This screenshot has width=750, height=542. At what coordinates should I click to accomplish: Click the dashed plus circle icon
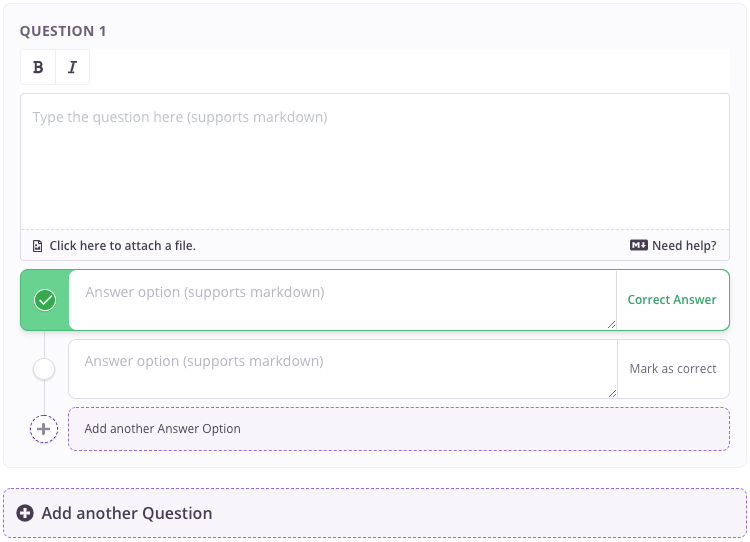44,429
